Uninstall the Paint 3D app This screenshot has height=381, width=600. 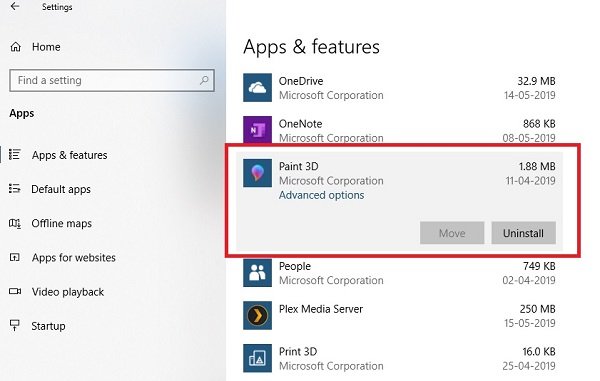(523, 233)
